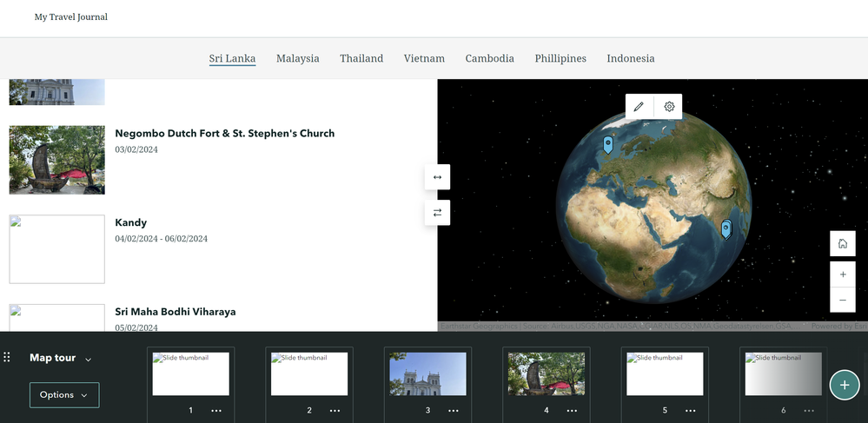Click the Negombo Dutch Fort & St. Stephen's Church title
Viewport: 868px width, 423px height.
coord(225,134)
